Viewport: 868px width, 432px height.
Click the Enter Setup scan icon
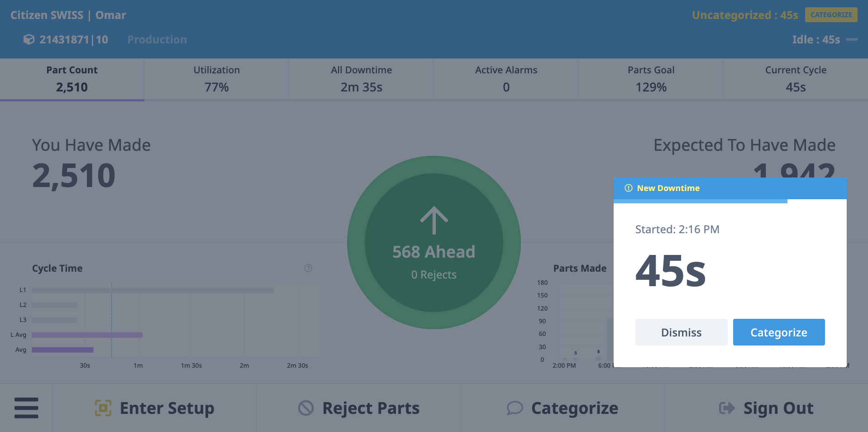point(104,408)
